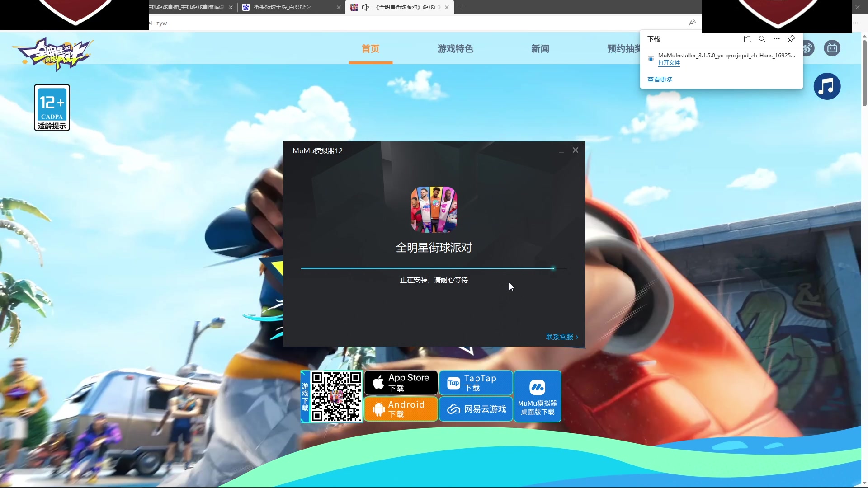Click the CADPA 12+ age rating badge

tap(52, 108)
